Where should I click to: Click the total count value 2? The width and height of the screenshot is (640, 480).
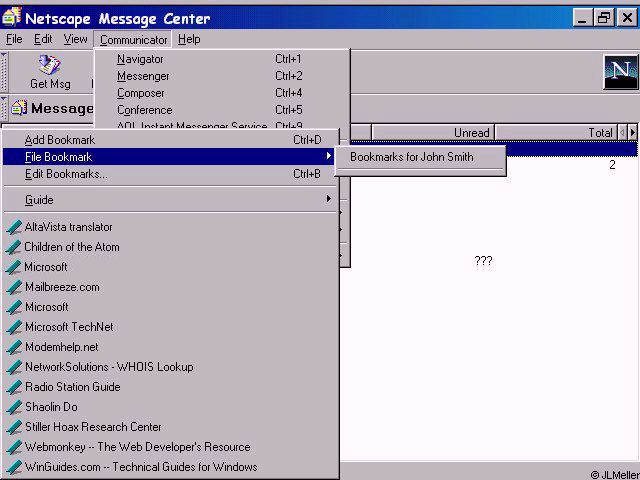(x=612, y=165)
